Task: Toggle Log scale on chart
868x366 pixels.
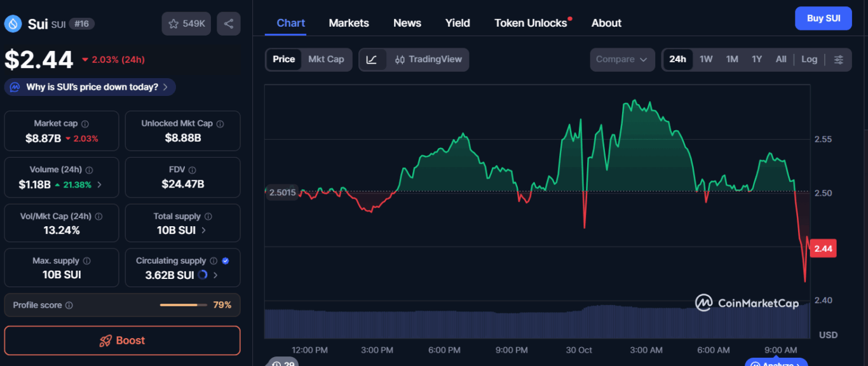Action: [809, 60]
